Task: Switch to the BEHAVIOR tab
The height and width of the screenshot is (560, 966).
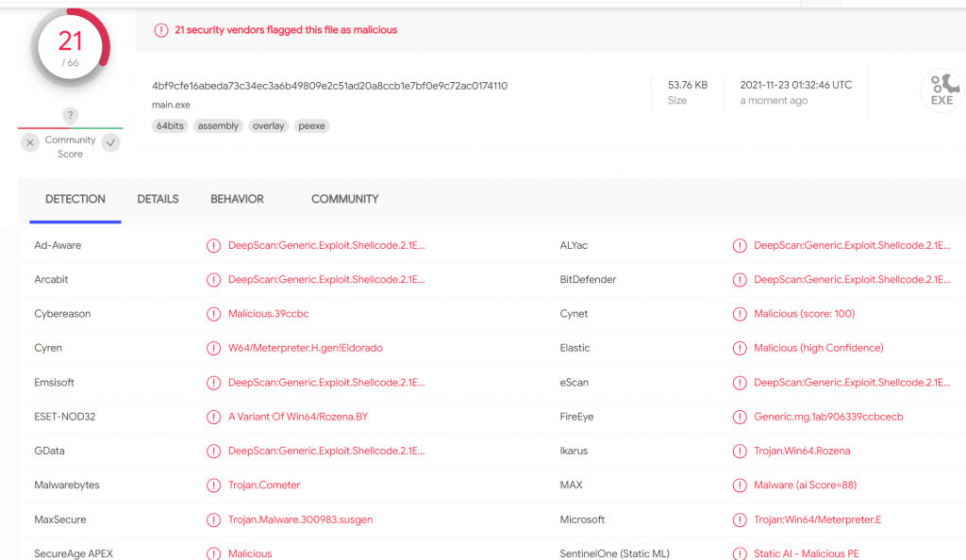Action: [237, 199]
